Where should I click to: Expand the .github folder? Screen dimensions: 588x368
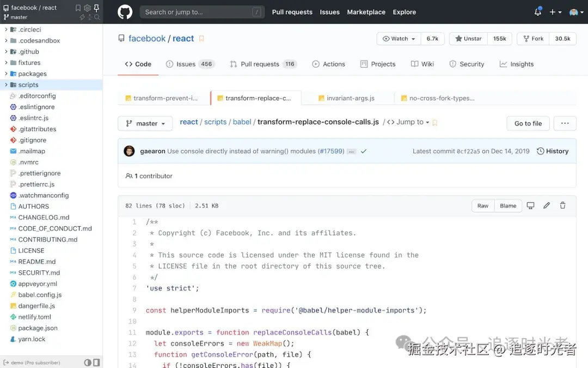[x=6, y=51]
